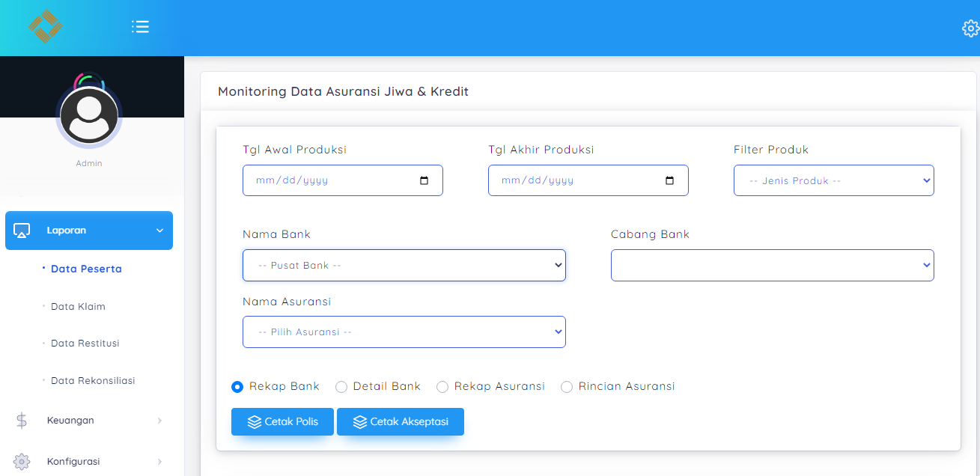Screen dimensions: 980x476
Task: Click the gold diamond logo in header
Action: click(x=45, y=27)
